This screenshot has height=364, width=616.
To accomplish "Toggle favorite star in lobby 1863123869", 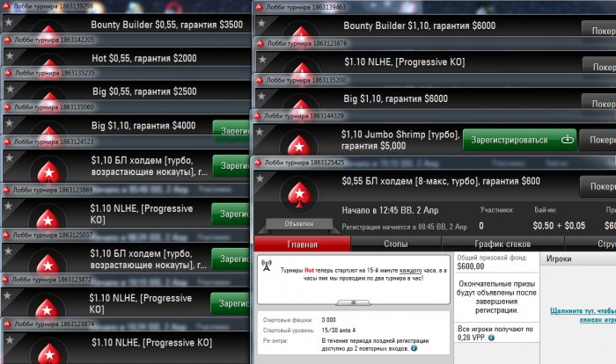I will pyautogui.click(x=9, y=206).
